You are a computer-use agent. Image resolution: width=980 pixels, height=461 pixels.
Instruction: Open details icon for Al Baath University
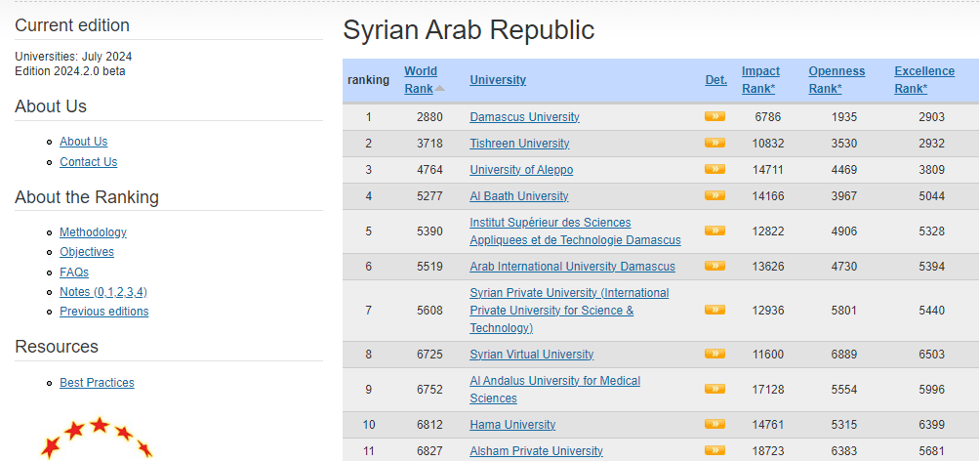[x=715, y=195]
